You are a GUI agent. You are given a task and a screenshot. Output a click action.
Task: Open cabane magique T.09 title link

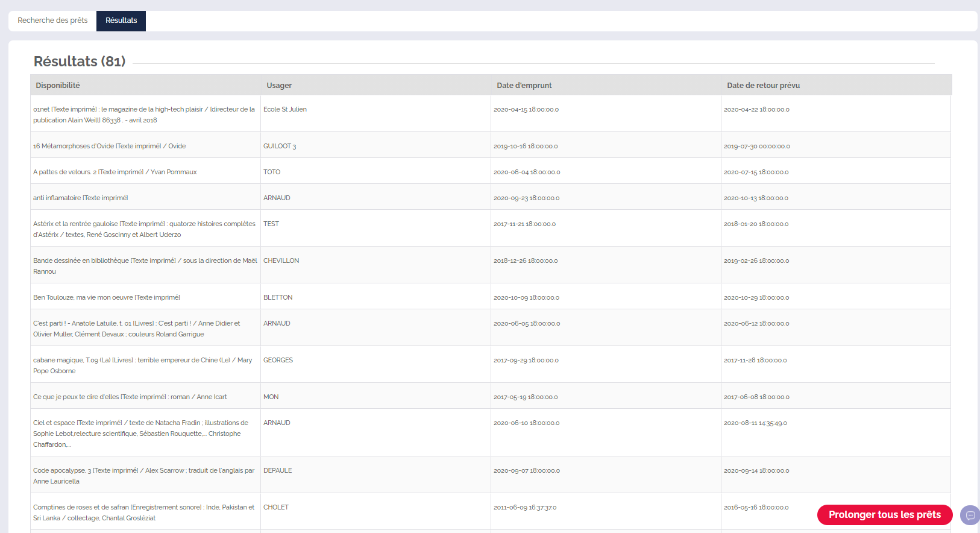(x=142, y=365)
